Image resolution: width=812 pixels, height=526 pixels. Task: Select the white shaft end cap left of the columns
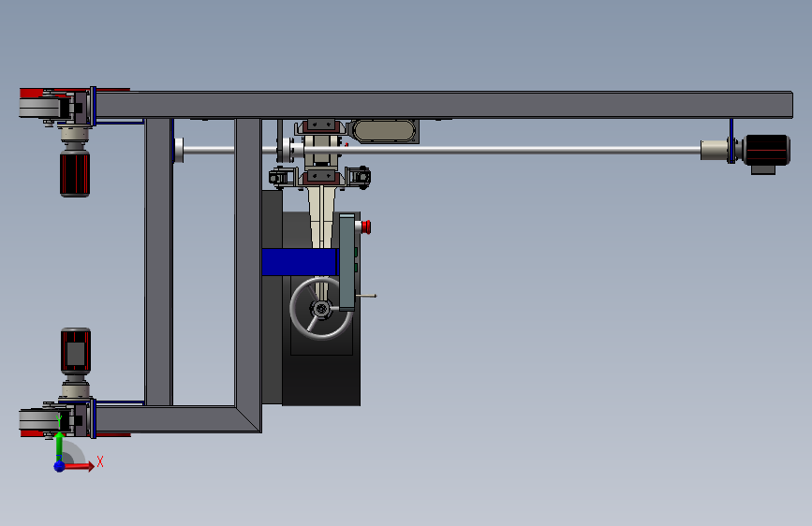point(179,150)
